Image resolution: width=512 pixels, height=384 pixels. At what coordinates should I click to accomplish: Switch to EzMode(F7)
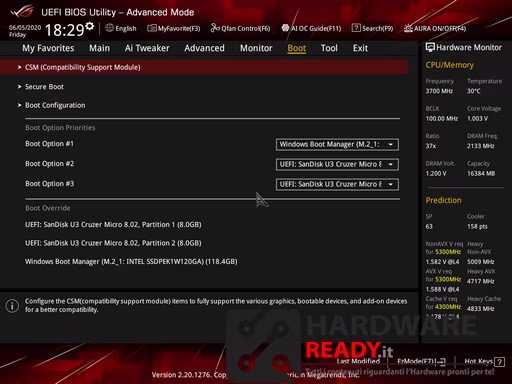pyautogui.click(x=421, y=361)
